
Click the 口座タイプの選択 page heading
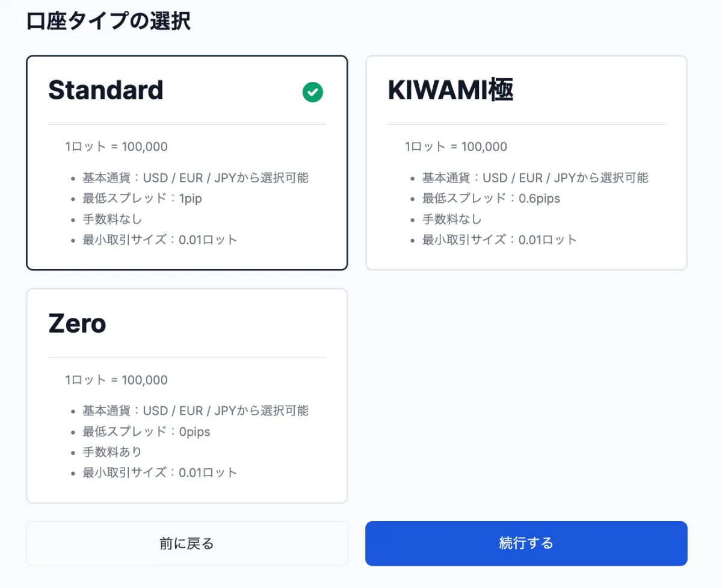(109, 20)
